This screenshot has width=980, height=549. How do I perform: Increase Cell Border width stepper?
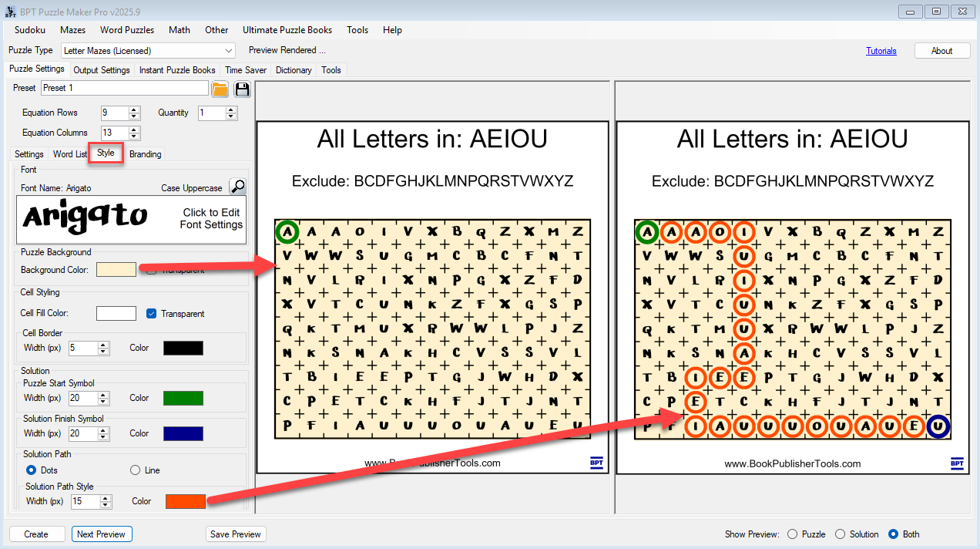tap(104, 345)
